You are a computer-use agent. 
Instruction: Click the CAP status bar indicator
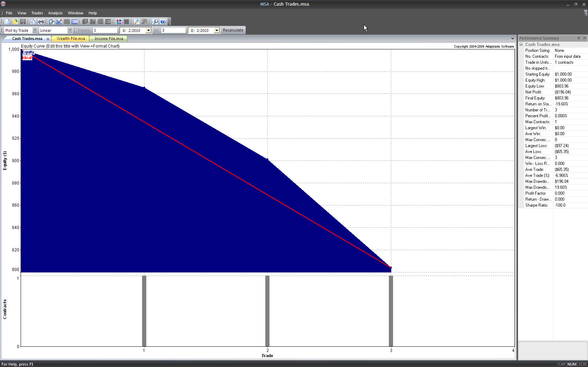point(562,364)
